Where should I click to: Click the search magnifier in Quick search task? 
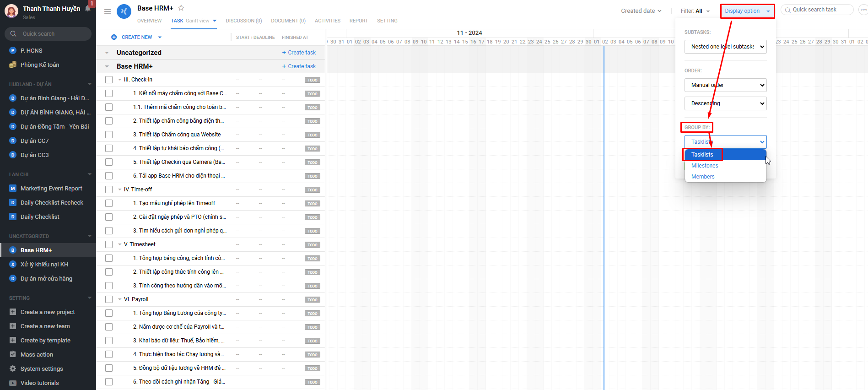point(788,10)
